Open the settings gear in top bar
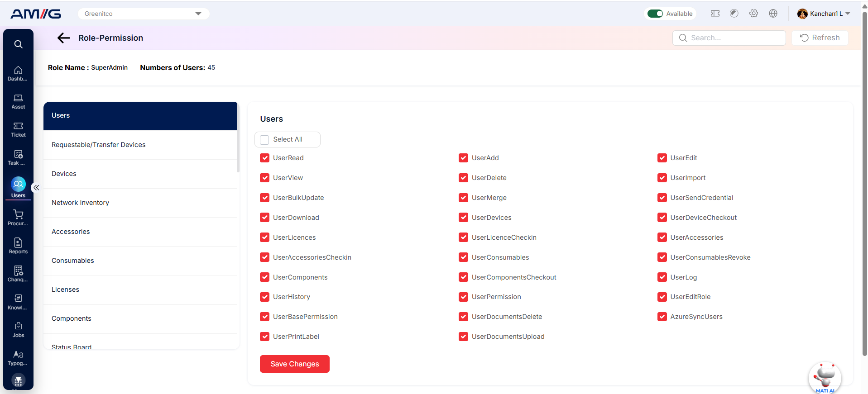The height and width of the screenshot is (394, 868). 753,14
